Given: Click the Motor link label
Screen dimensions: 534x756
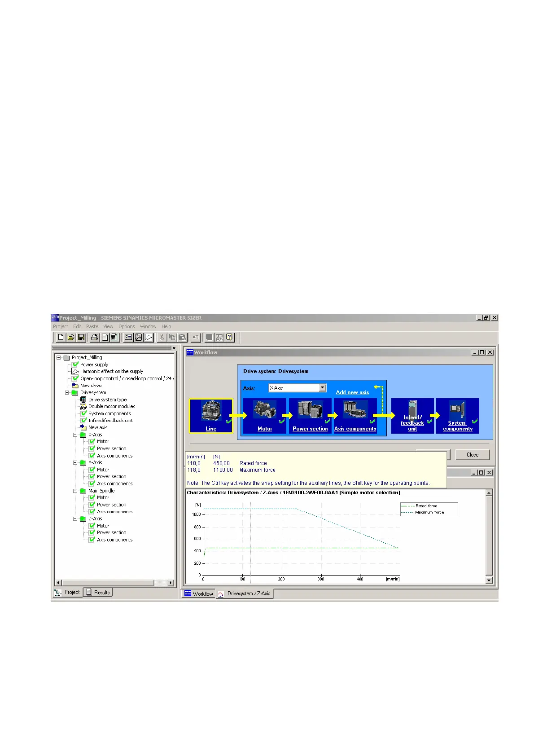Looking at the screenshot, I should [x=265, y=429].
